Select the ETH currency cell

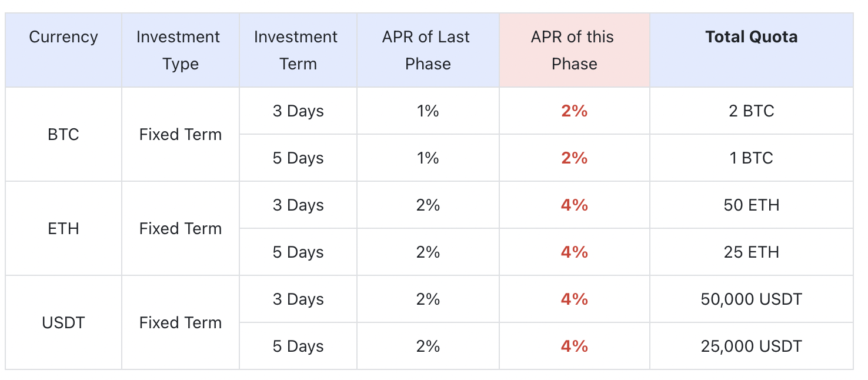[x=64, y=229]
